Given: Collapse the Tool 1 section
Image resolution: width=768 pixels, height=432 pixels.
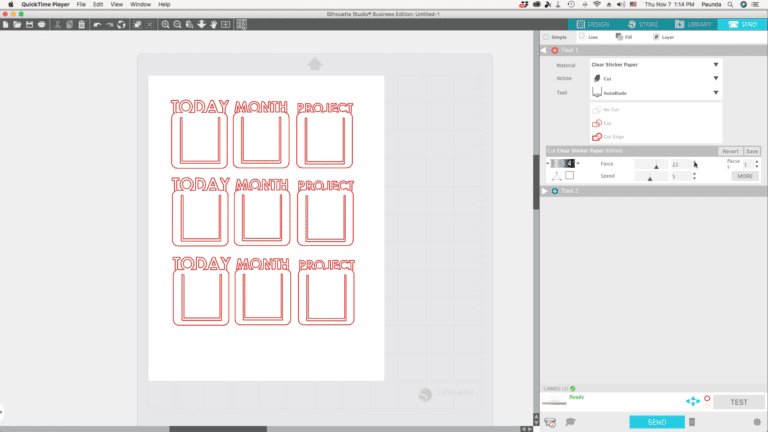Looking at the screenshot, I should point(544,50).
